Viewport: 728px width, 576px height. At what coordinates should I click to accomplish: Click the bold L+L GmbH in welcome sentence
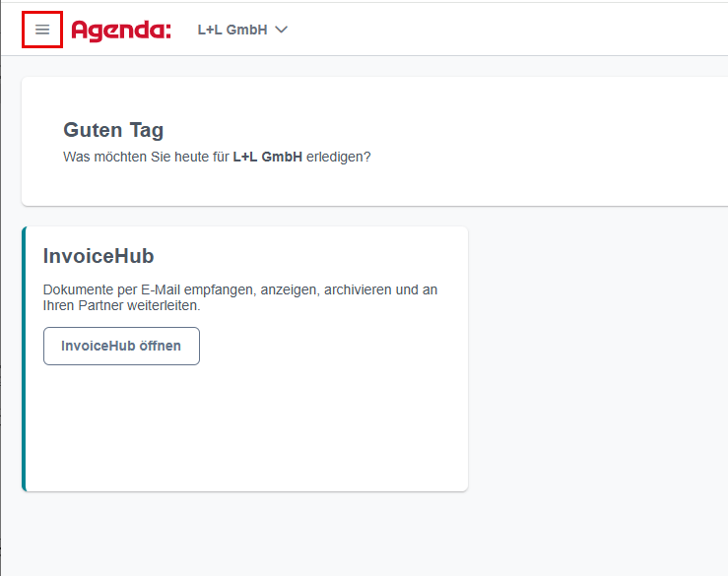267,157
